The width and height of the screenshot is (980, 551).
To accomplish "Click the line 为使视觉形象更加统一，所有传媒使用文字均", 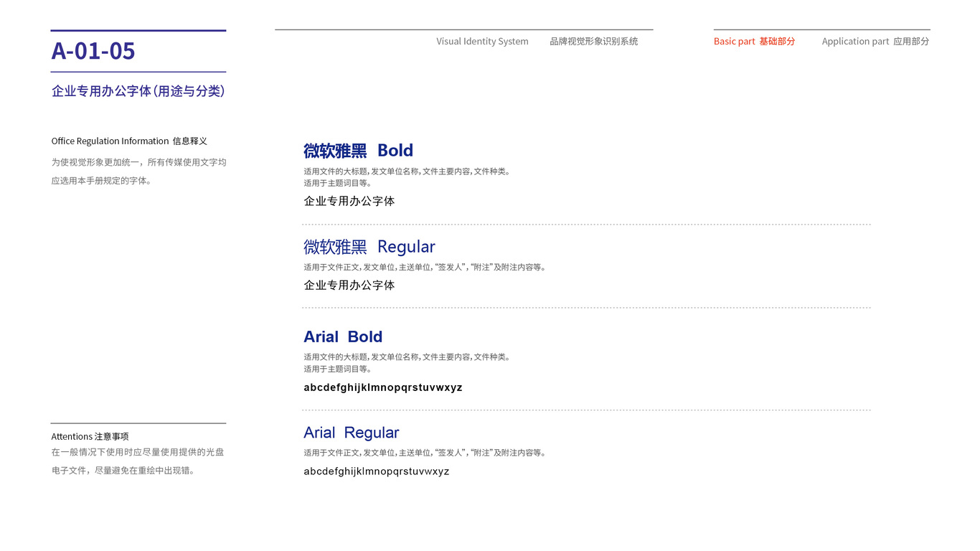I will [138, 162].
